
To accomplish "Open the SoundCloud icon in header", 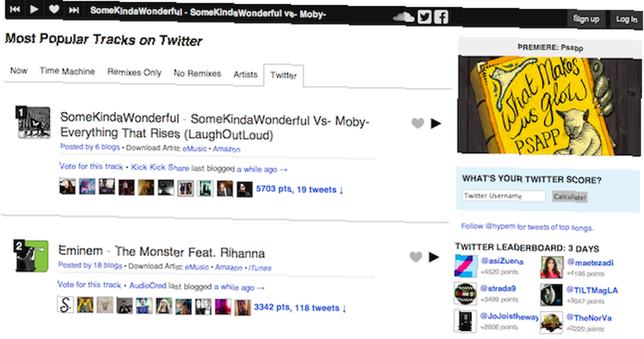I will (x=404, y=17).
